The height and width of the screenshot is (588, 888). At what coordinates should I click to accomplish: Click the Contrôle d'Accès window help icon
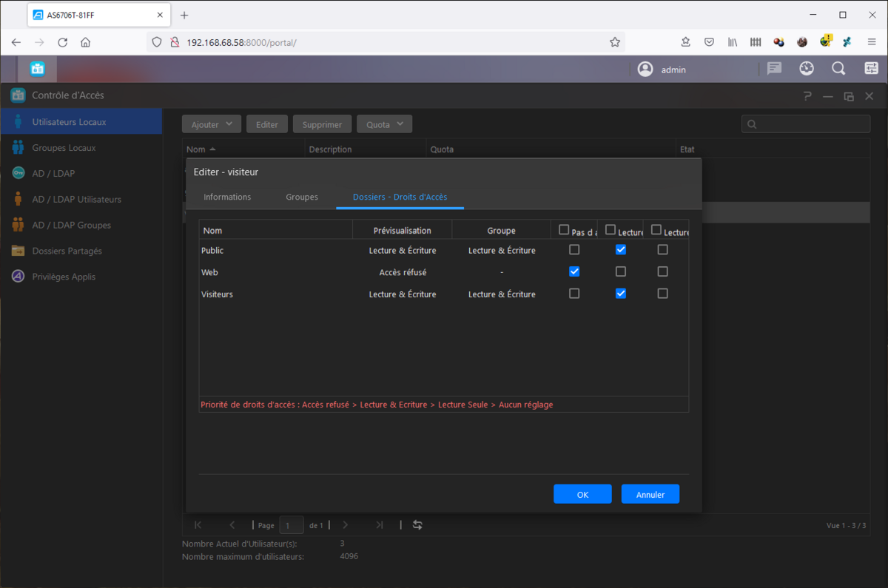807,95
